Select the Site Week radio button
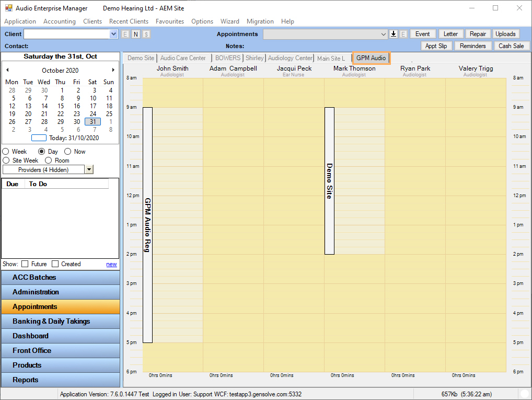The image size is (532, 400). 6,161
